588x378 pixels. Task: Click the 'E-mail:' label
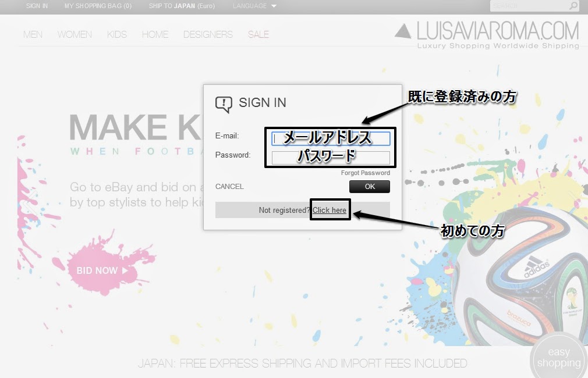point(227,136)
